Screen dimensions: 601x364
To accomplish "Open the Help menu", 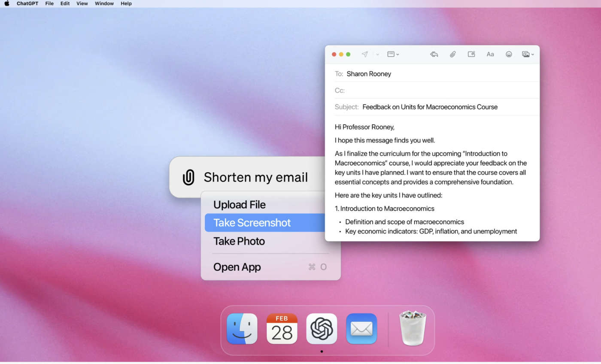I will tap(126, 3).
